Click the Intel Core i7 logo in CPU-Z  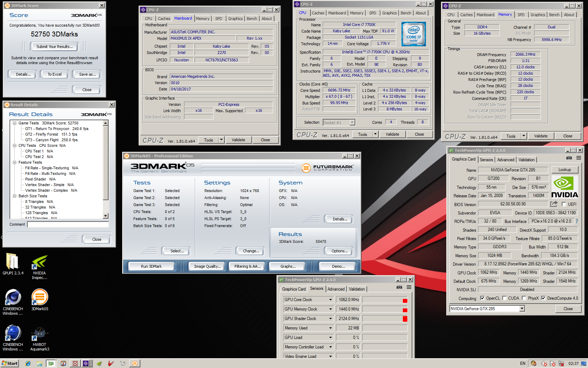coord(414,34)
